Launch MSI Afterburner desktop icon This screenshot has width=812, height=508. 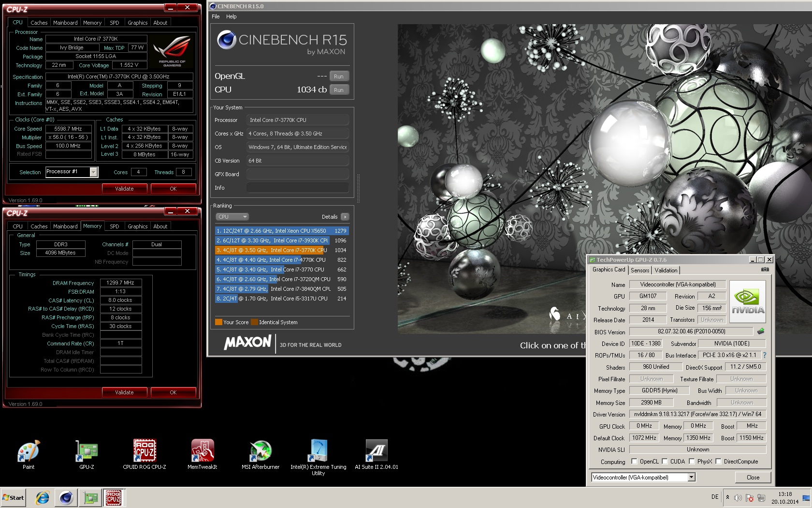pyautogui.click(x=261, y=454)
